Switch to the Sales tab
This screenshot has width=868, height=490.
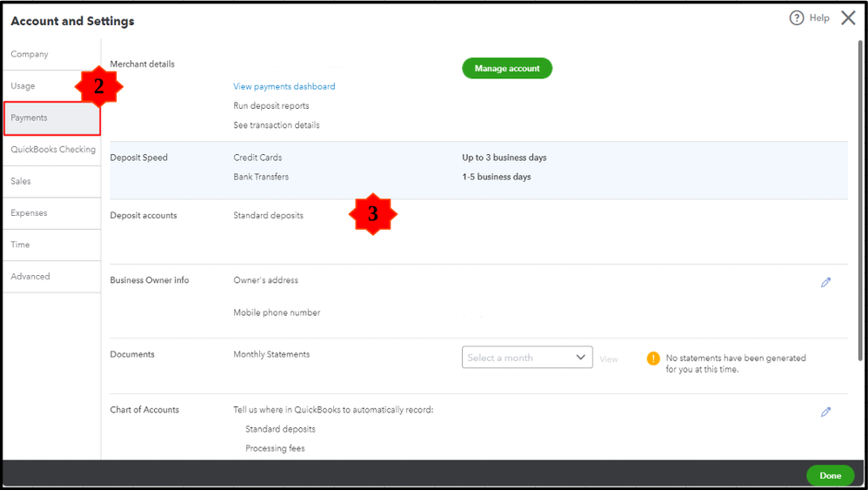pyautogui.click(x=52, y=181)
